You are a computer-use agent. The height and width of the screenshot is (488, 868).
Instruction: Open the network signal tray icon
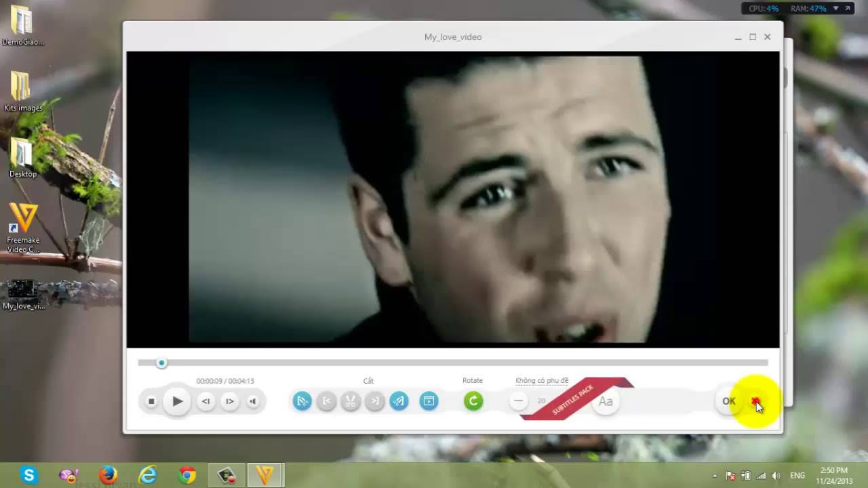pos(761,476)
